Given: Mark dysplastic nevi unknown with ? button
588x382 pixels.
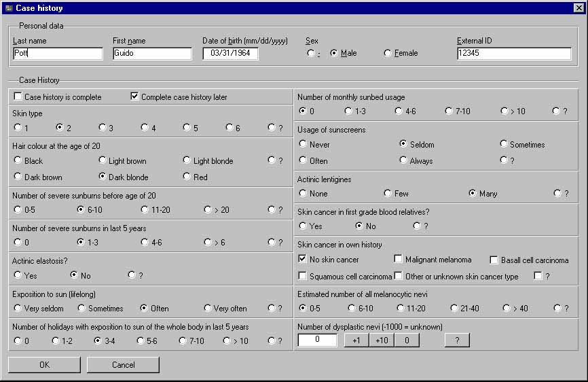Looking at the screenshot, I should click(x=456, y=341).
